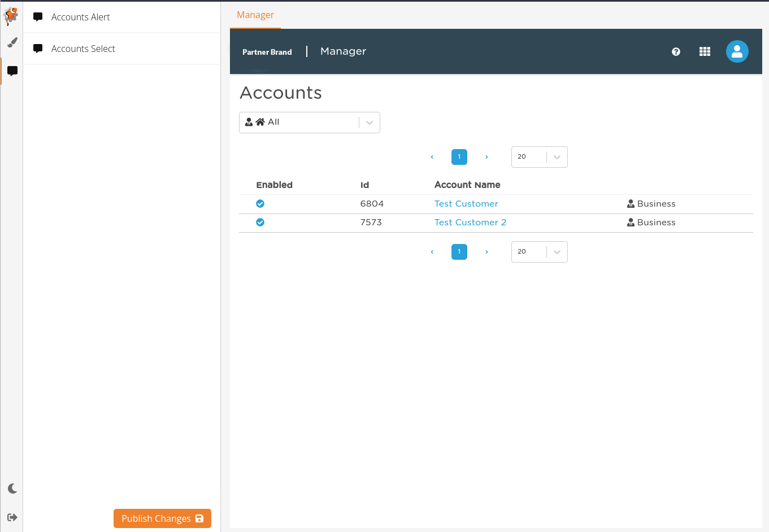Click the top next page arrow

click(x=486, y=157)
